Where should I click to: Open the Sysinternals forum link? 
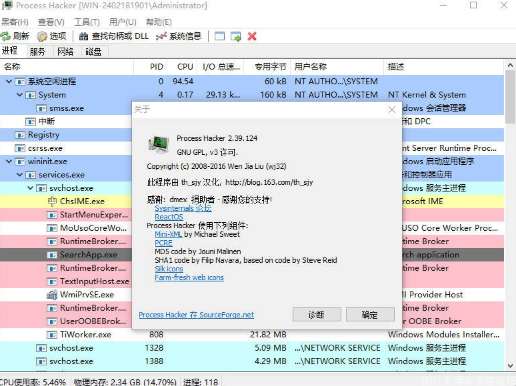coord(183,208)
